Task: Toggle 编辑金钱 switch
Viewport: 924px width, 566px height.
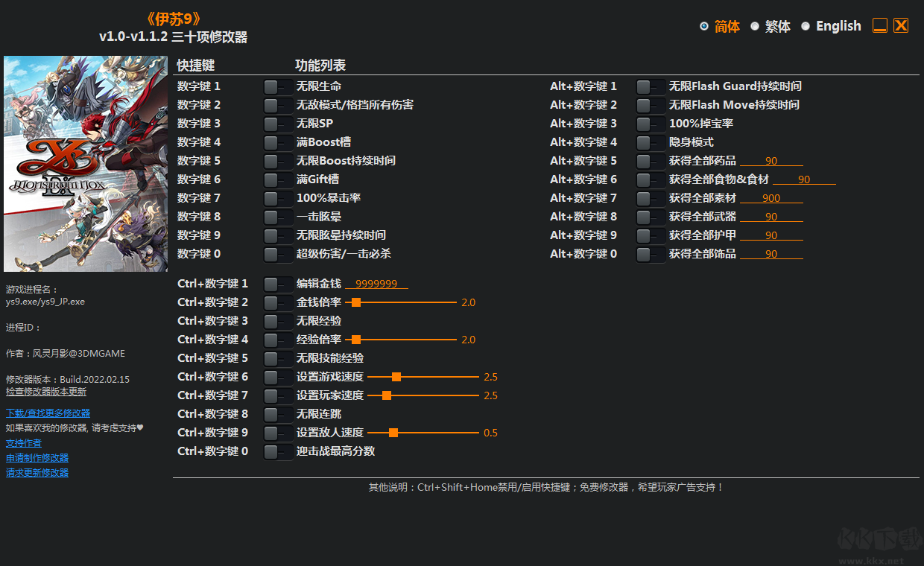Action: [x=278, y=284]
